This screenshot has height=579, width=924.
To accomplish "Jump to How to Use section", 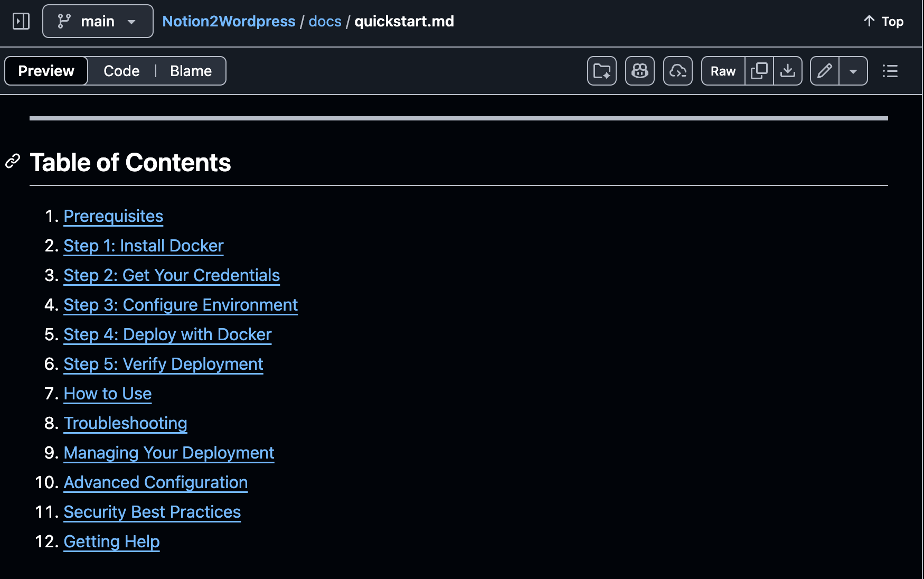I will point(108,394).
